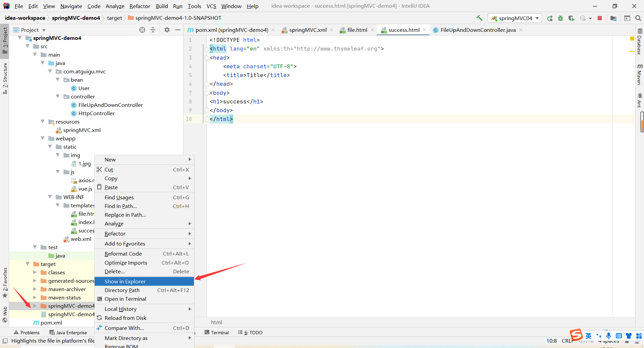Click the Build project hammer icon
The height and width of the screenshot is (348, 644).
pyautogui.click(x=479, y=18)
